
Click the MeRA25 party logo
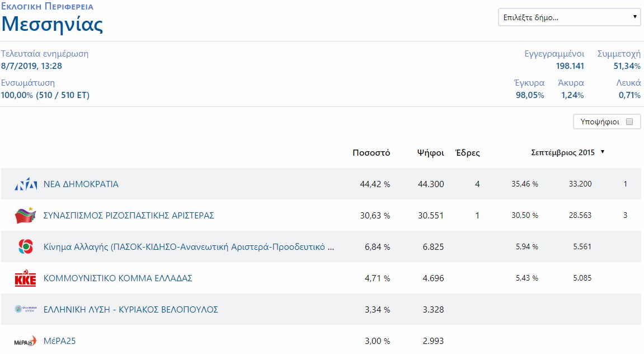[x=26, y=341]
